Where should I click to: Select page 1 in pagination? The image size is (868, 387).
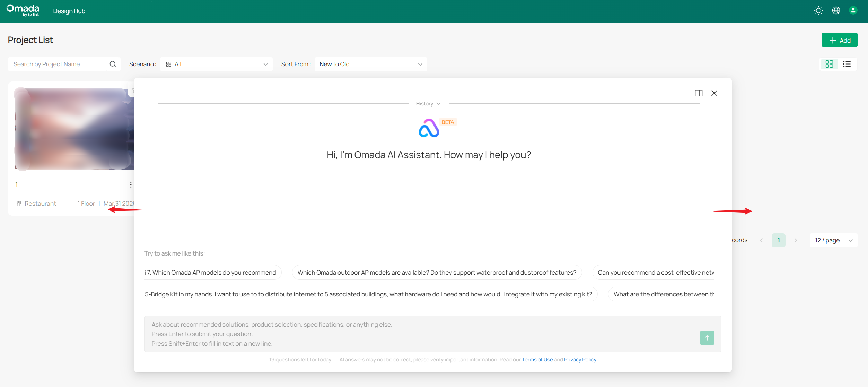click(x=778, y=240)
